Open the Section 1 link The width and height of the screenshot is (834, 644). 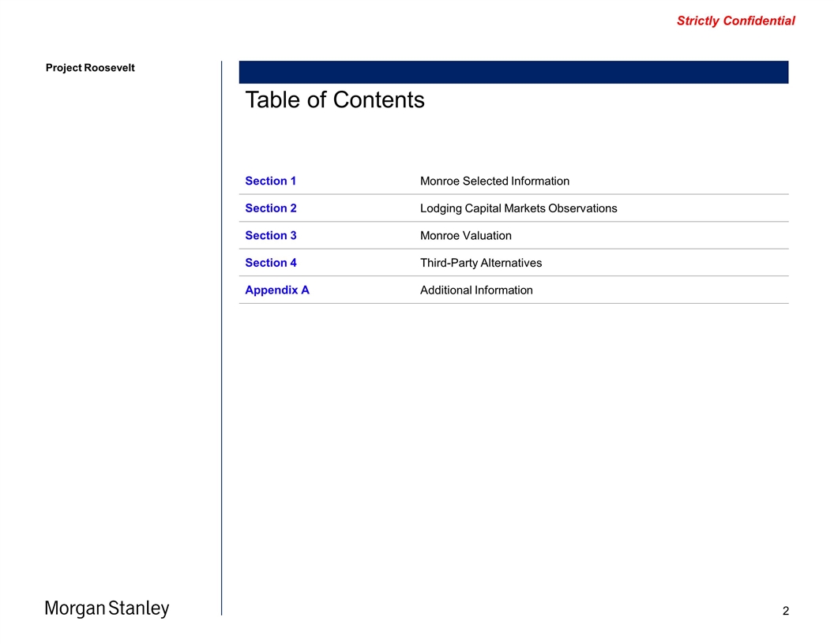tap(270, 181)
